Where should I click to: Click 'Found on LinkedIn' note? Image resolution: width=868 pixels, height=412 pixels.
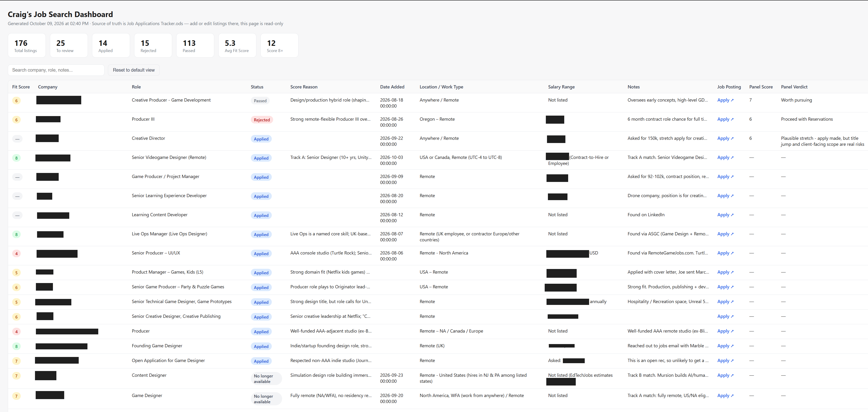[x=646, y=215]
